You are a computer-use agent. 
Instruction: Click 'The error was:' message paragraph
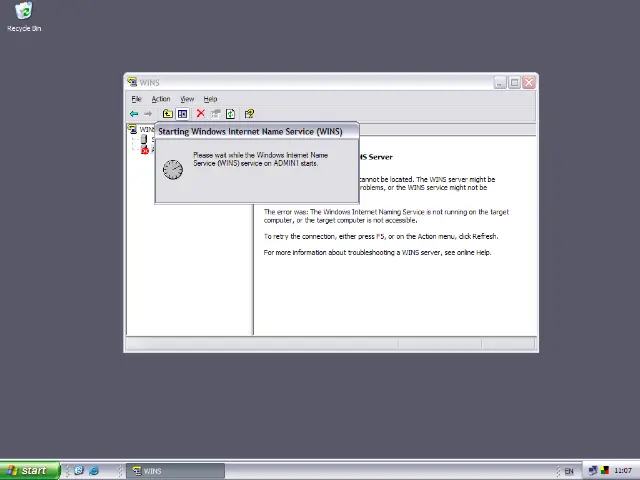[x=386, y=216]
